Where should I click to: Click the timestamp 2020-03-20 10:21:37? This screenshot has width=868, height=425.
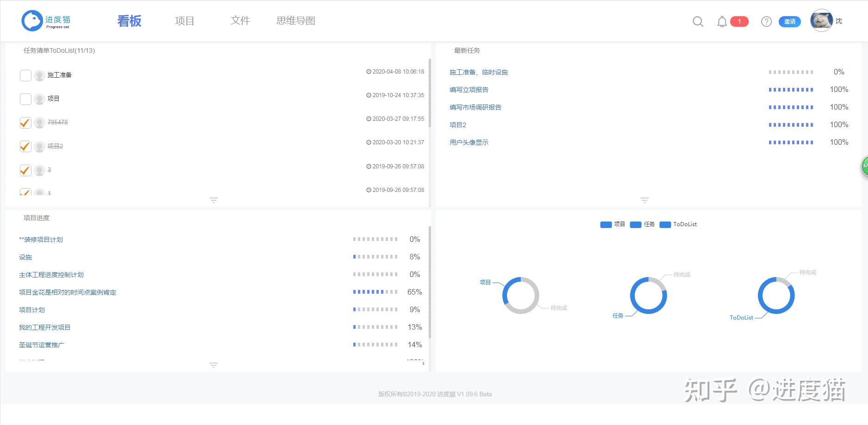pos(398,142)
